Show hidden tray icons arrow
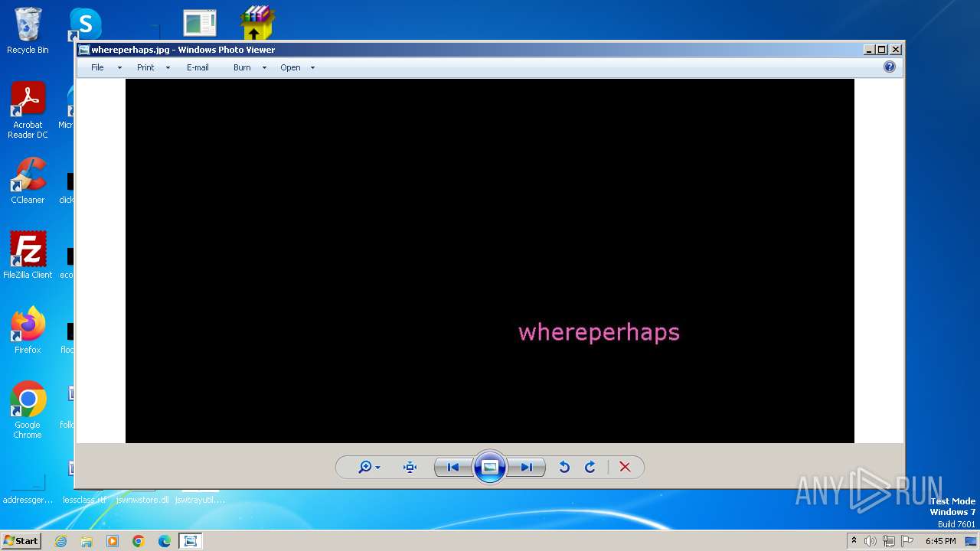This screenshot has width=980, height=551. (854, 541)
